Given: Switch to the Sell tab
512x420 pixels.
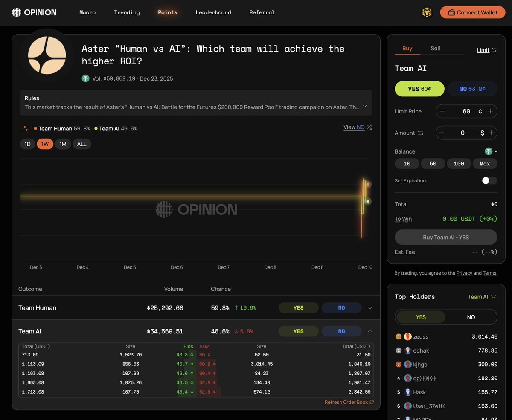Looking at the screenshot, I should pos(435,49).
